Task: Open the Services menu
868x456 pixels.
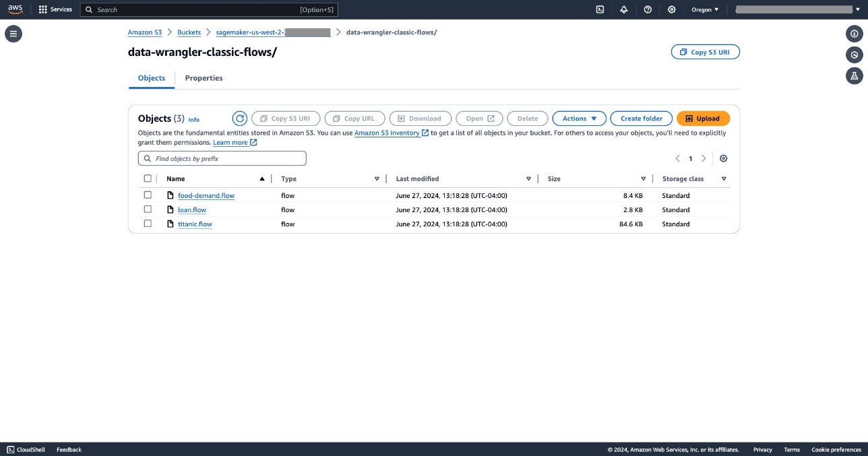Action: 55,9
